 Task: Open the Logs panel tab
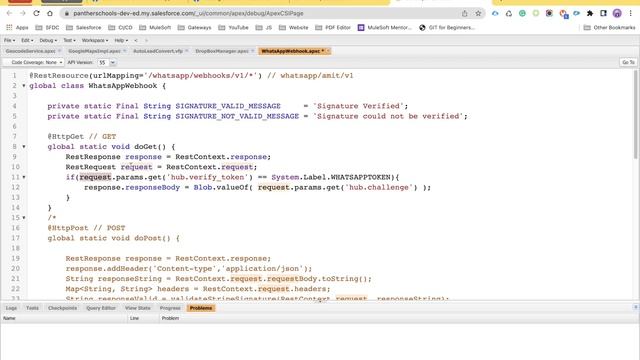11,308
